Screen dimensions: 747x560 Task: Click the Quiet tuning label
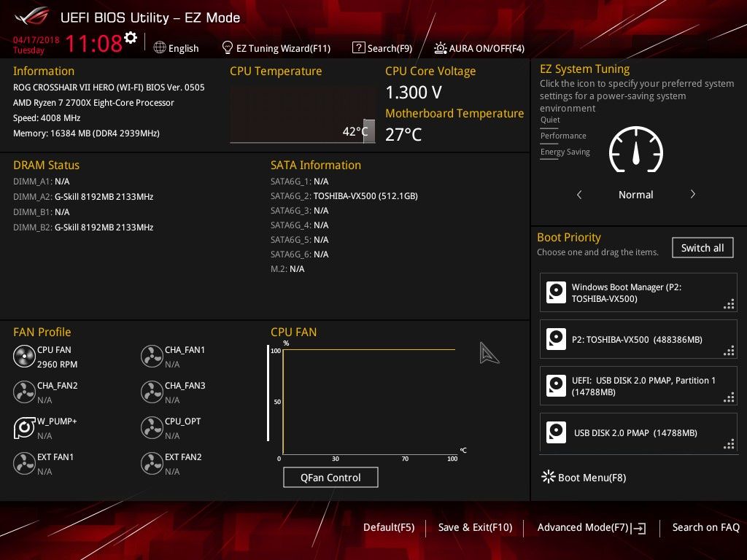[550, 120]
